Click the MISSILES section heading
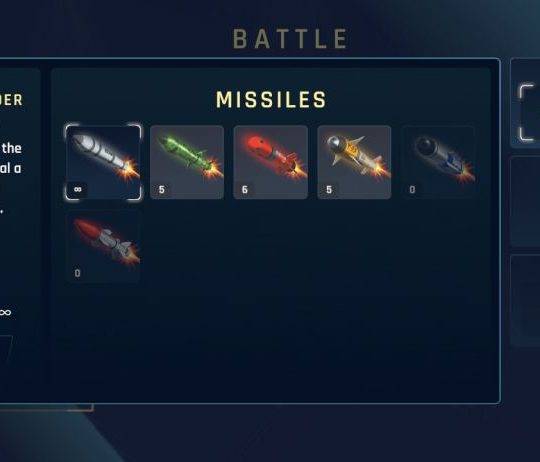540x462 pixels. (271, 100)
